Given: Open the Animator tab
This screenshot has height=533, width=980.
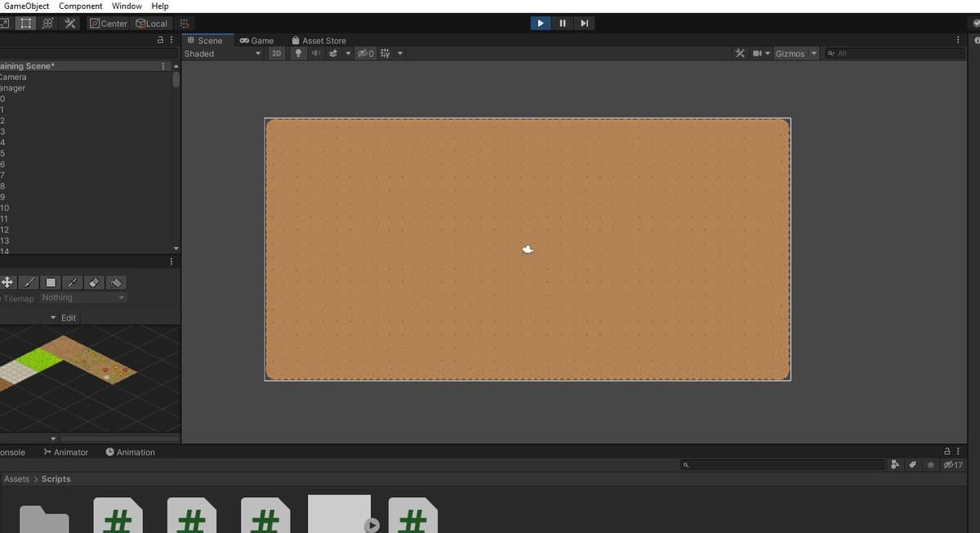Looking at the screenshot, I should (65, 452).
